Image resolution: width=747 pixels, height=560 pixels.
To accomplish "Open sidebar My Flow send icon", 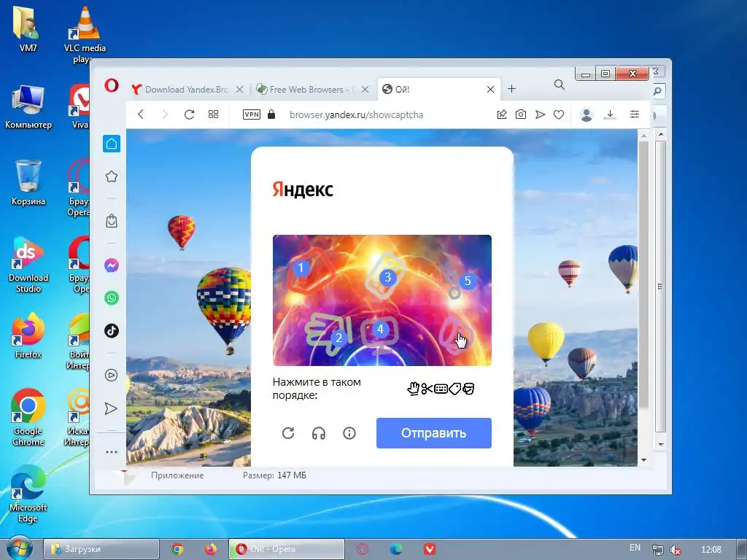I will (111, 408).
